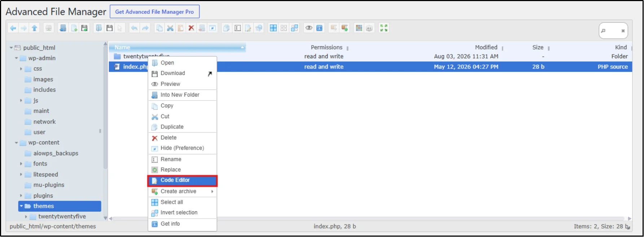The image size is (644, 237).
Task: Click the Create archive toolbar icon
Action: pyautogui.click(x=345, y=28)
